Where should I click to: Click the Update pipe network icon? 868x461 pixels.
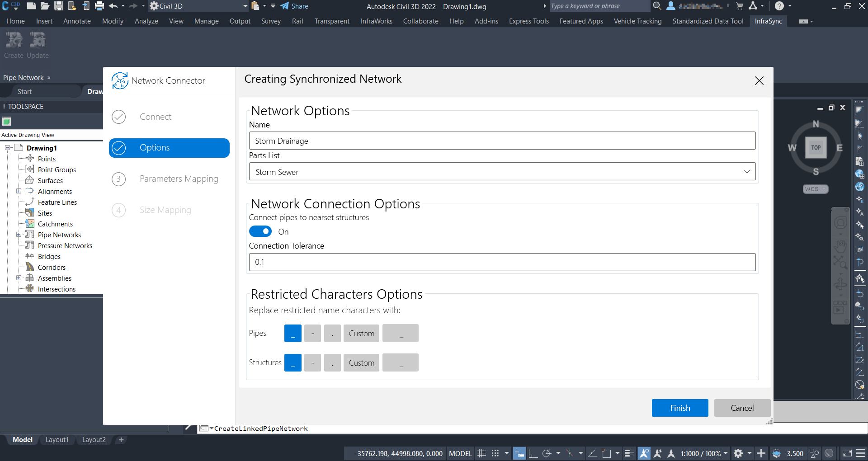37,41
